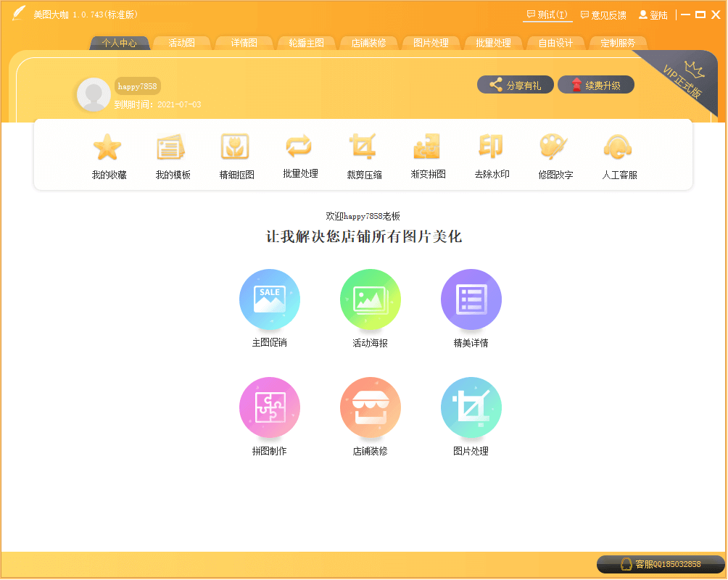Click the 分享有礼 button
This screenshot has height=580, width=728.
coord(516,85)
